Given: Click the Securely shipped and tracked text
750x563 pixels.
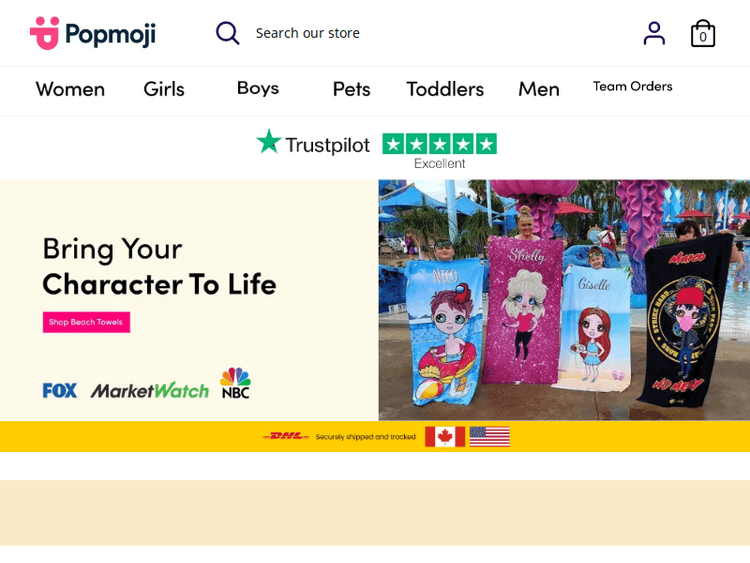Looking at the screenshot, I should tap(365, 436).
